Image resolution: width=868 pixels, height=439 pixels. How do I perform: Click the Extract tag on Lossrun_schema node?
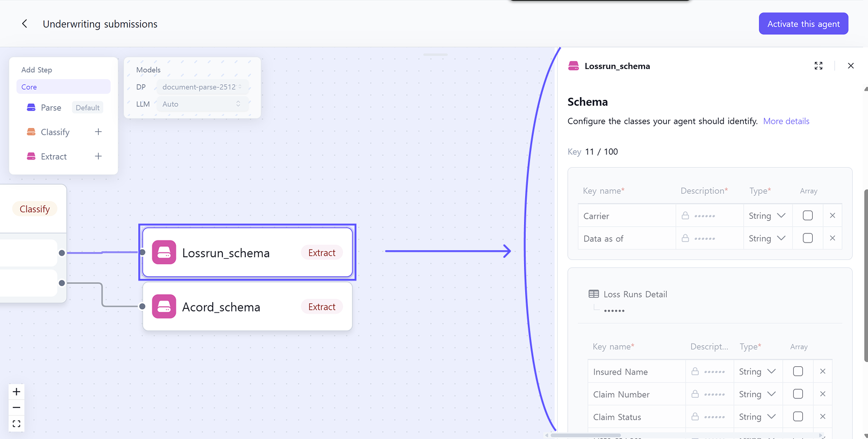click(x=322, y=253)
